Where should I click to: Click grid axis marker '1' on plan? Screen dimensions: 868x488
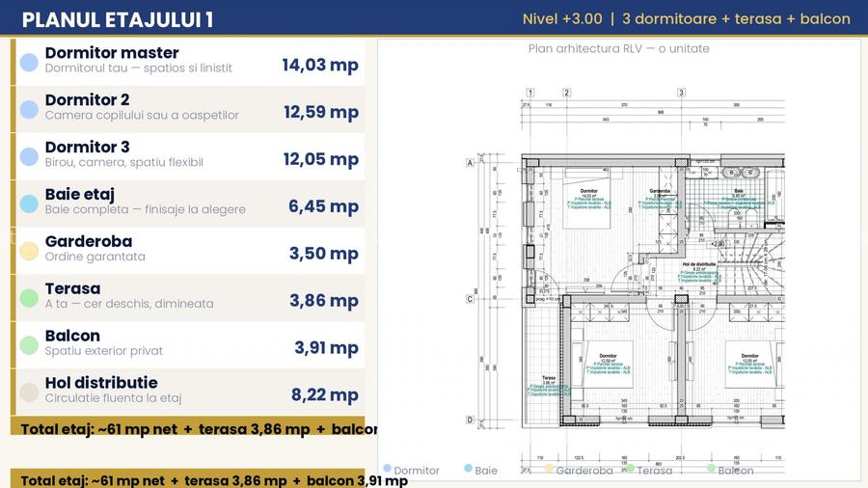(x=529, y=93)
